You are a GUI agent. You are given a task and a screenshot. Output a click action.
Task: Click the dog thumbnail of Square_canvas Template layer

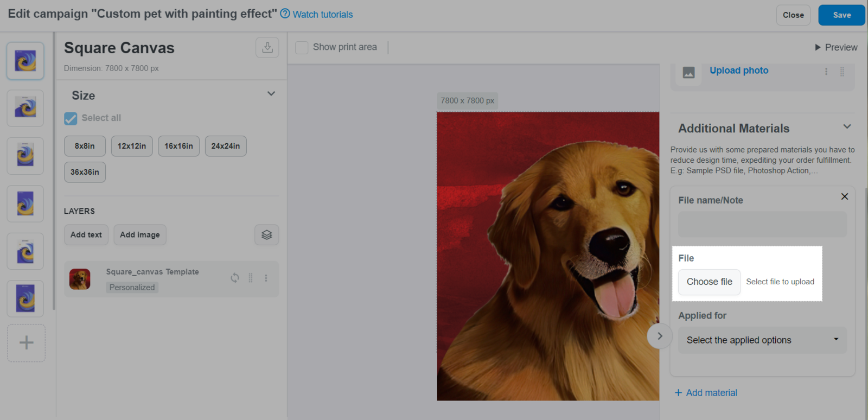click(80, 279)
